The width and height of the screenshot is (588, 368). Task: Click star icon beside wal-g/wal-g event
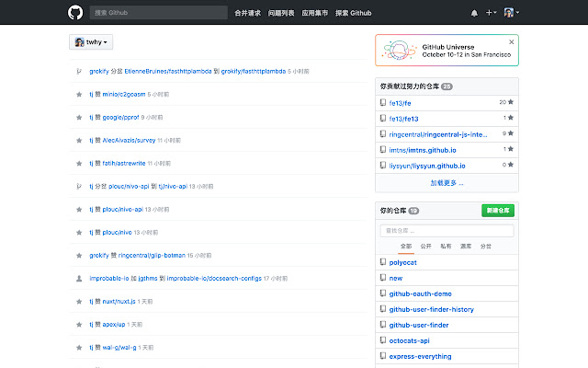pos(79,348)
